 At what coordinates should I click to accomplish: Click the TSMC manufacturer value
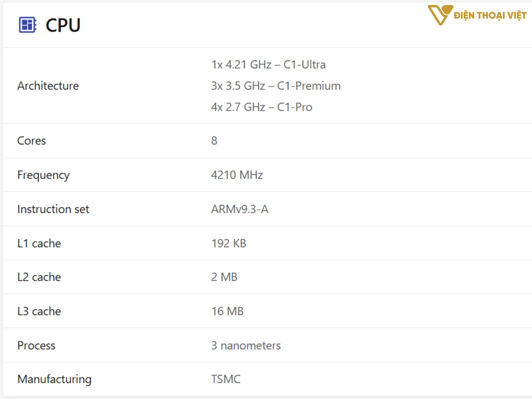click(226, 379)
